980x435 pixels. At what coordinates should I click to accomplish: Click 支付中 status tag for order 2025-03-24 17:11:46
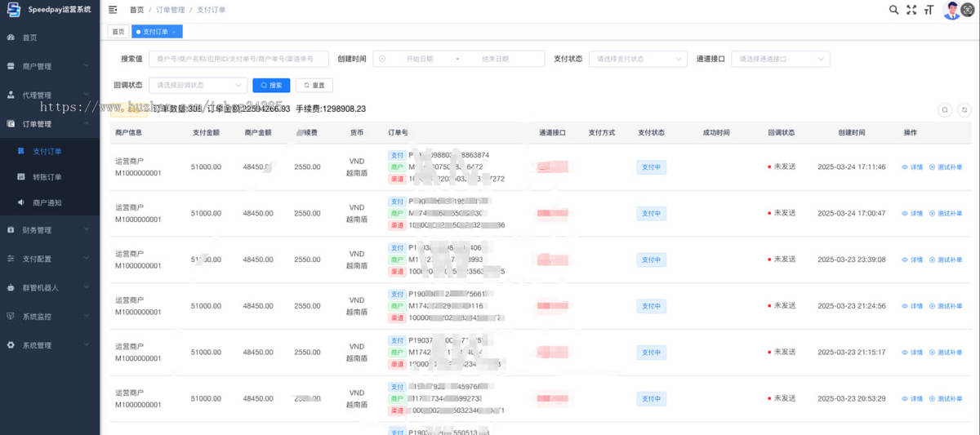pyautogui.click(x=651, y=167)
